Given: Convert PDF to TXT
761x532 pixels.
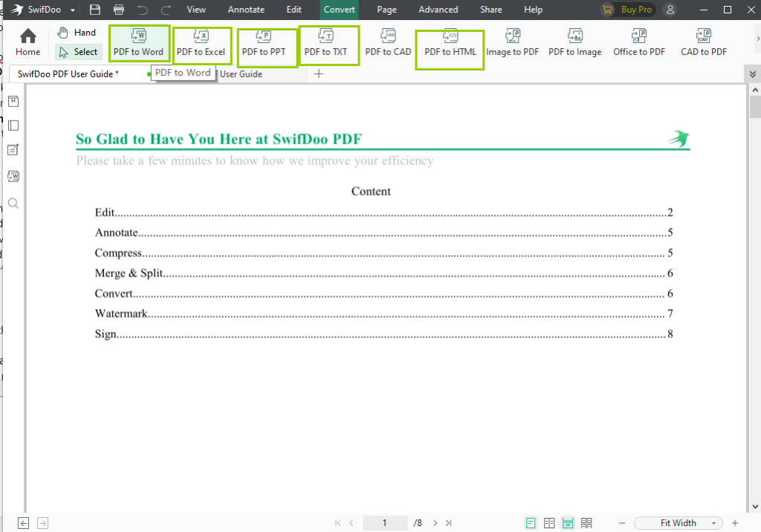Looking at the screenshot, I should pyautogui.click(x=326, y=42).
